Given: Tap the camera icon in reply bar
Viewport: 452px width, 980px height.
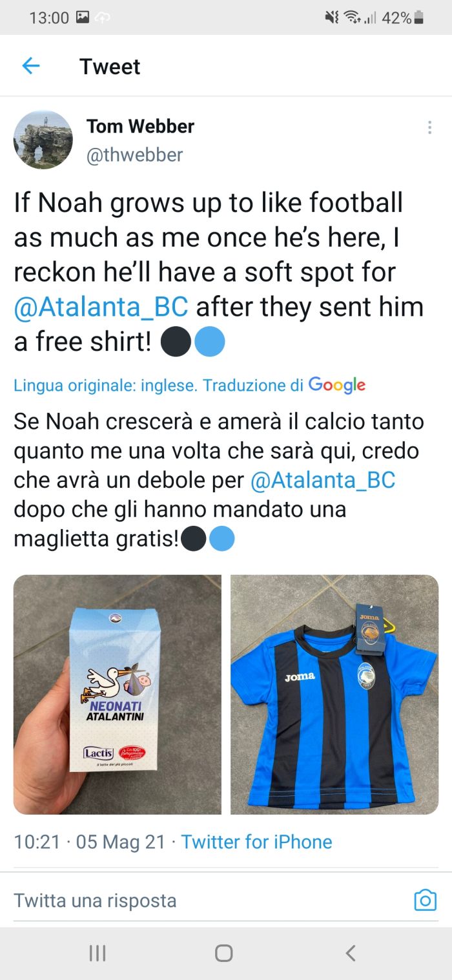Looking at the screenshot, I should tap(425, 900).
